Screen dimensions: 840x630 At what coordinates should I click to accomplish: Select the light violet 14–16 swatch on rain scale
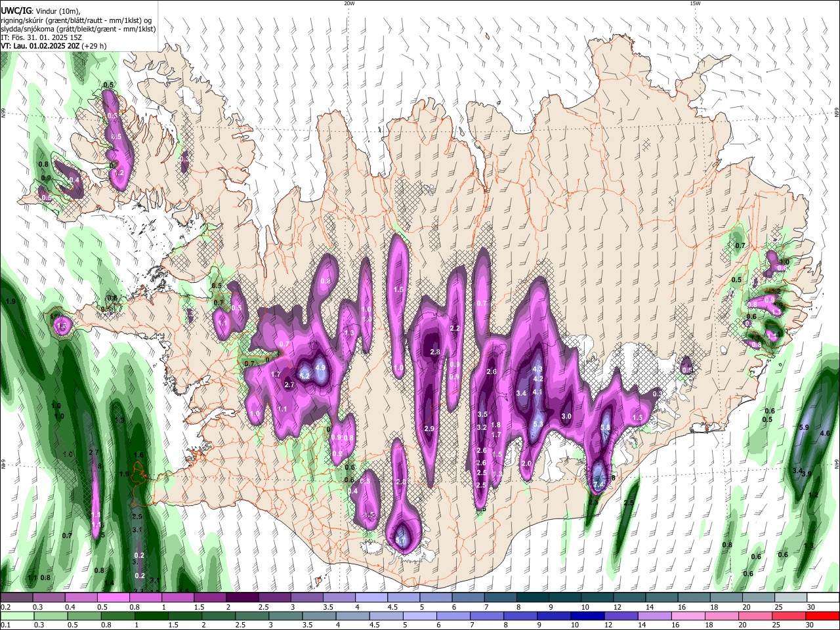pos(654,616)
